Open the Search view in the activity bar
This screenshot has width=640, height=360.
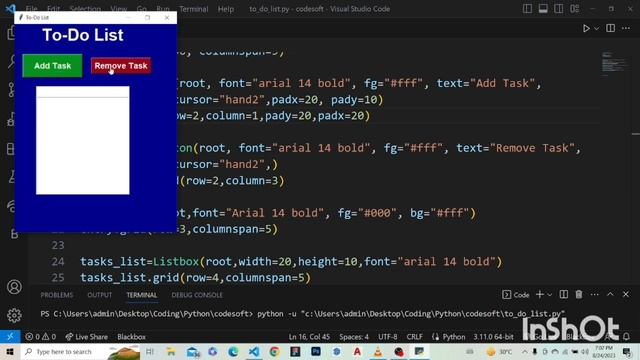[x=11, y=61]
